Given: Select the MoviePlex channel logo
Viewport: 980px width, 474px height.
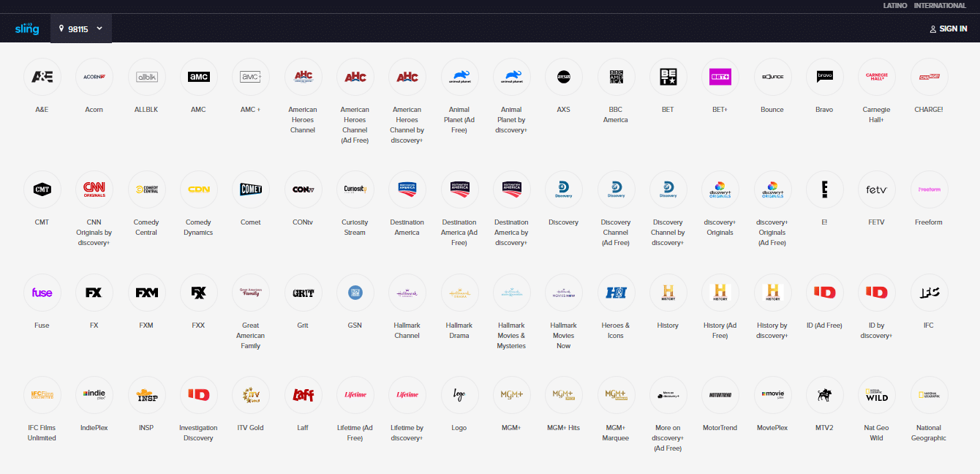Looking at the screenshot, I should pyautogui.click(x=772, y=395).
